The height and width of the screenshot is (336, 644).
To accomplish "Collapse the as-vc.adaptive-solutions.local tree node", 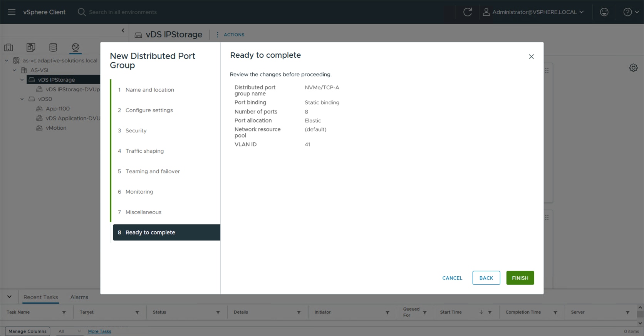I will [7, 60].
